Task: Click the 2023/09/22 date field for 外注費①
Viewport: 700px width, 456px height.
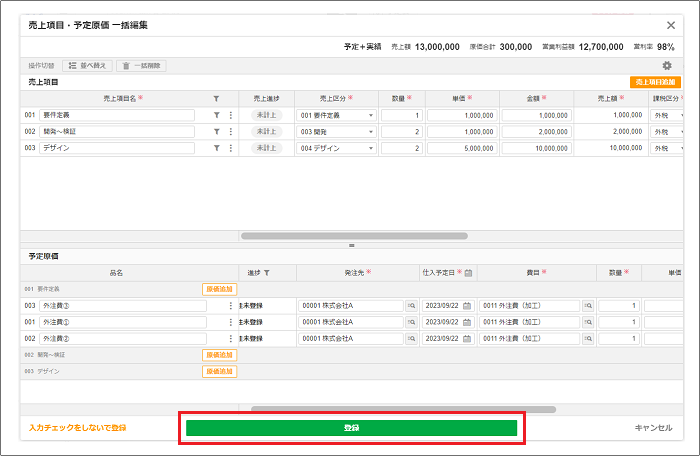Action: pyautogui.click(x=448, y=322)
